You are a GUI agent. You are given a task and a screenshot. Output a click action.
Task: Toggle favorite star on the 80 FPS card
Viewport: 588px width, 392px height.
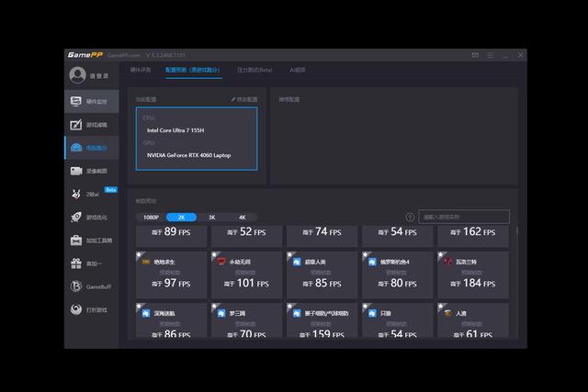(x=365, y=255)
